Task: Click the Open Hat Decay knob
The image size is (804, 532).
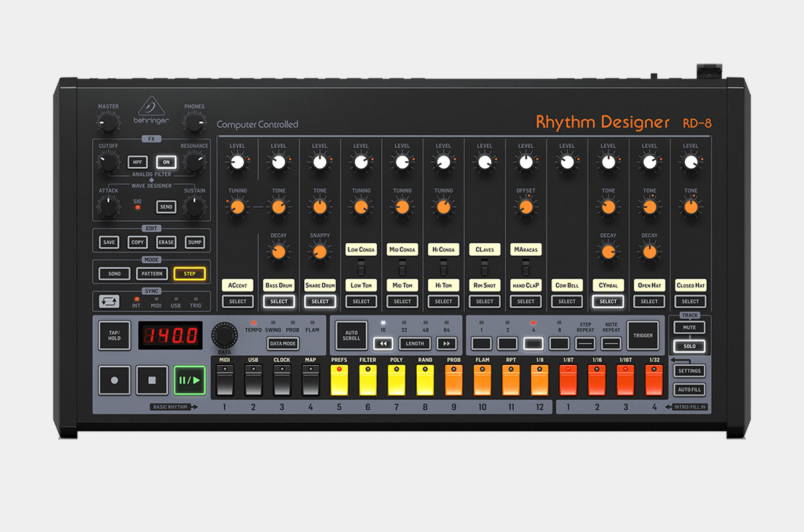Action: [649, 252]
